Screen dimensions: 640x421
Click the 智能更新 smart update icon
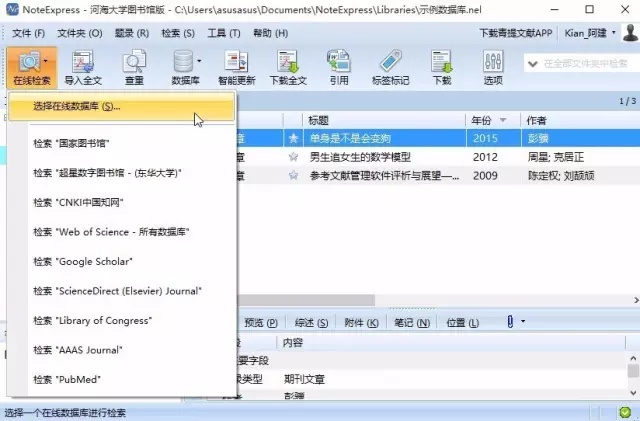coord(236,62)
